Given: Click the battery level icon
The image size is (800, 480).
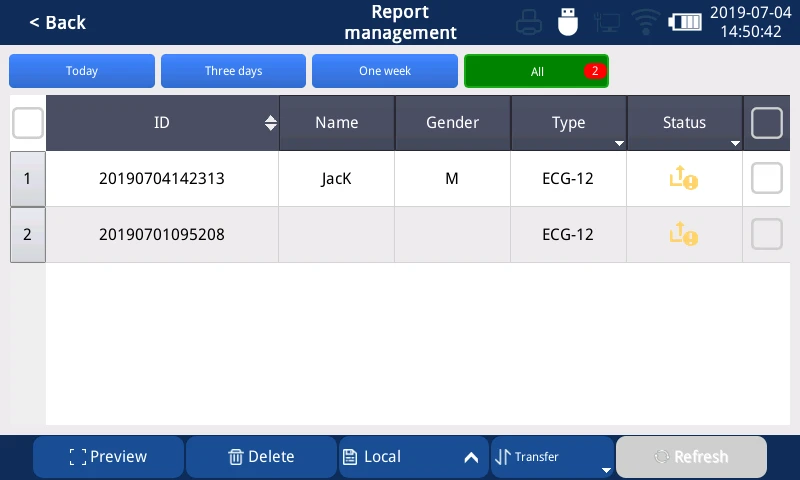Looking at the screenshot, I should [685, 22].
